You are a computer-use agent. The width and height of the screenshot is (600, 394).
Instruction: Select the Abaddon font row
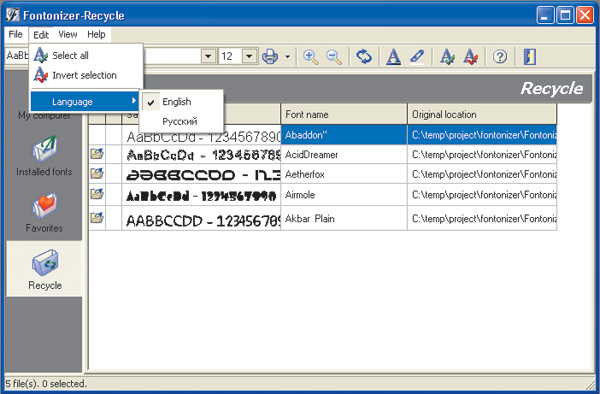[323, 135]
